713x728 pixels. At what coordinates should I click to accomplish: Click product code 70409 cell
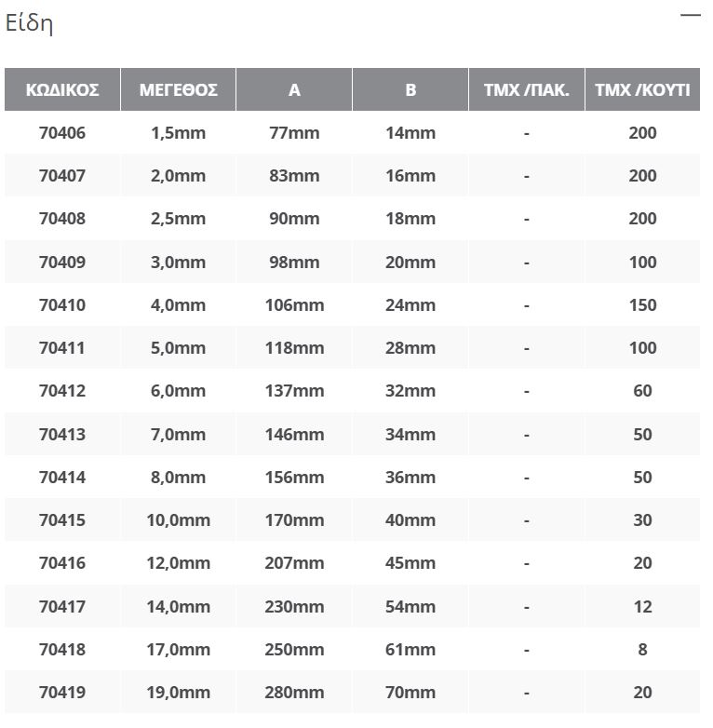[62, 263]
